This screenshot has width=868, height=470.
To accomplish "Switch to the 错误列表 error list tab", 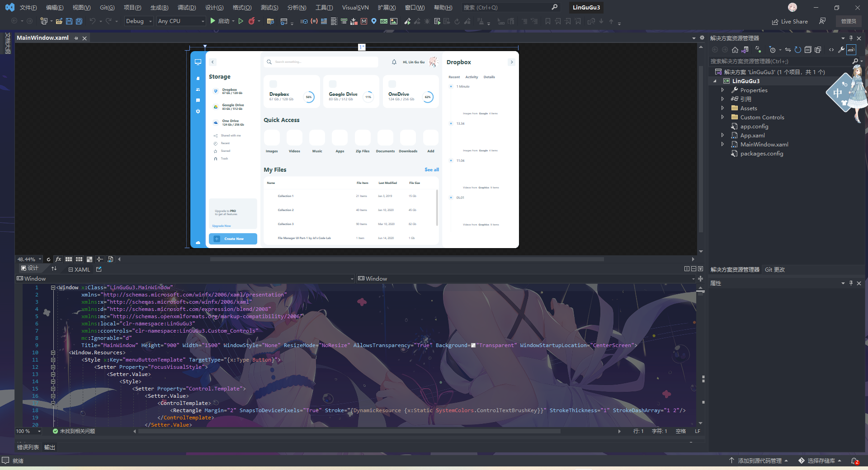I will 28,447.
